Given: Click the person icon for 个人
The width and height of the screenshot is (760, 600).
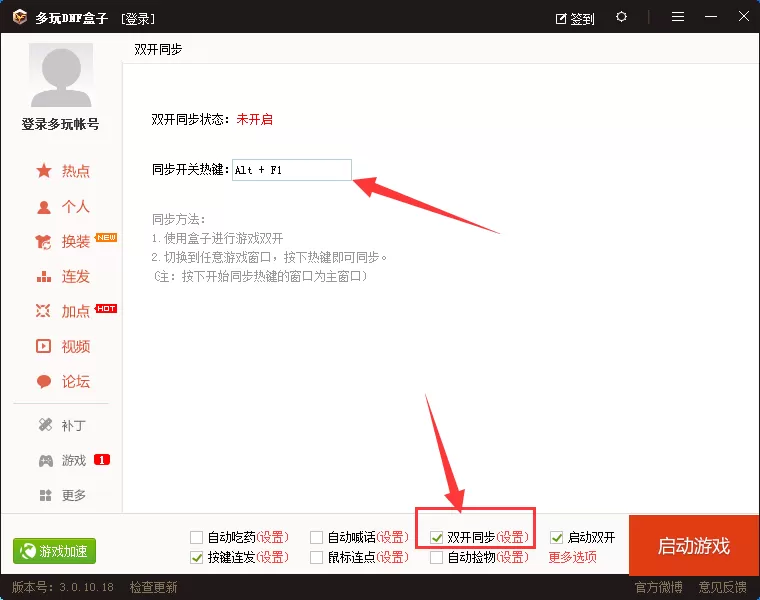Looking at the screenshot, I should (44, 207).
